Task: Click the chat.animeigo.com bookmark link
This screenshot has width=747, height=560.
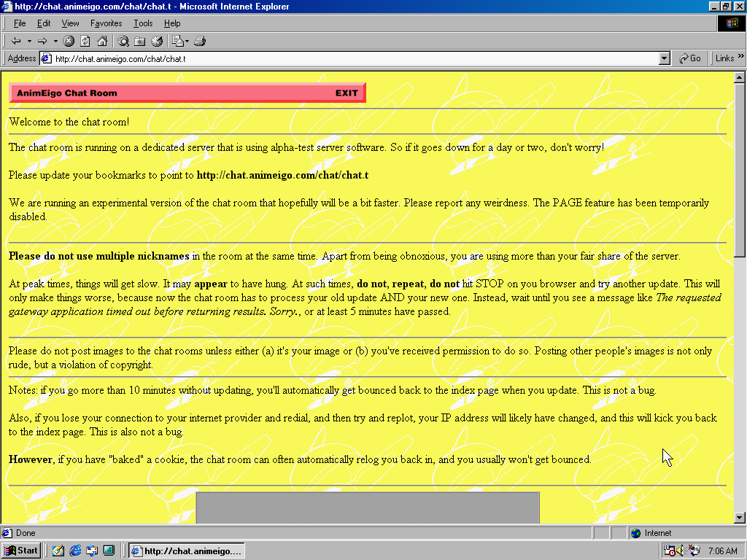Action: coord(282,175)
